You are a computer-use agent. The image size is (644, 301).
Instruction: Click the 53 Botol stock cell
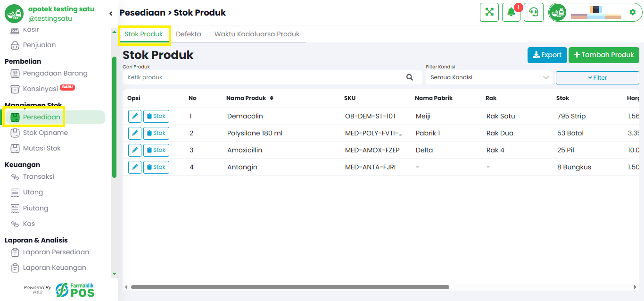570,133
